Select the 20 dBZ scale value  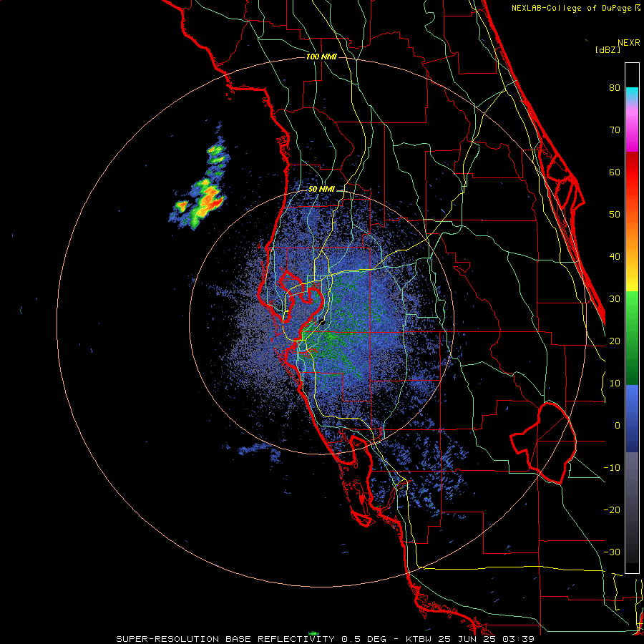pos(614,341)
